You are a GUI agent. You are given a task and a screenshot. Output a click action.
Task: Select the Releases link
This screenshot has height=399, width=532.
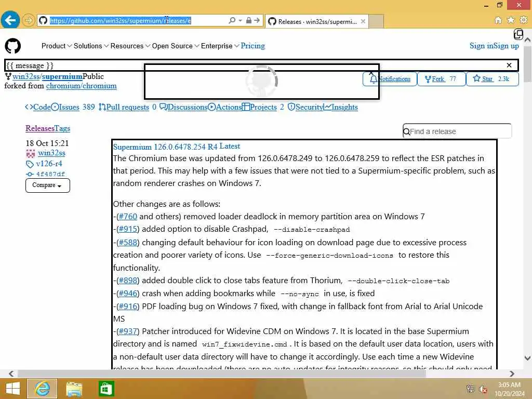[x=40, y=128]
